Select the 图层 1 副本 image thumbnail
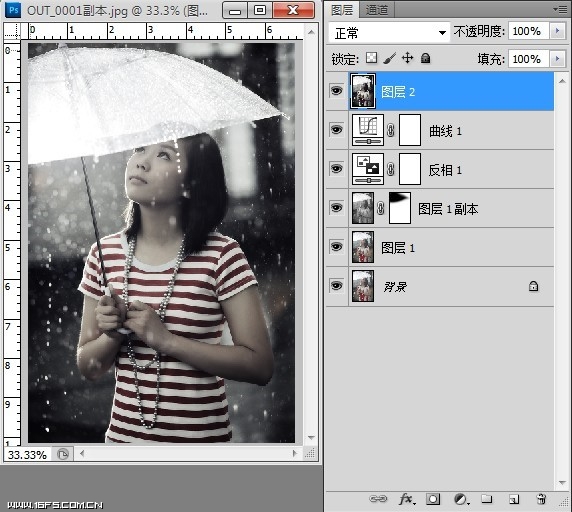 coord(363,208)
